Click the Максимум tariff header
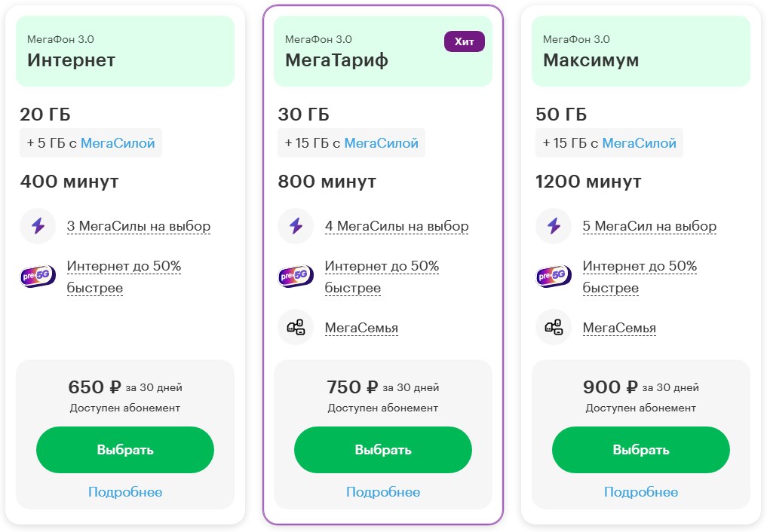 coord(641,51)
